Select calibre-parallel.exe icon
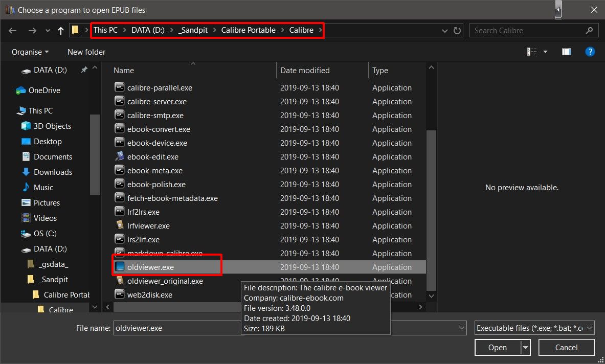Image resolution: width=605 pixels, height=364 pixels. [x=120, y=87]
